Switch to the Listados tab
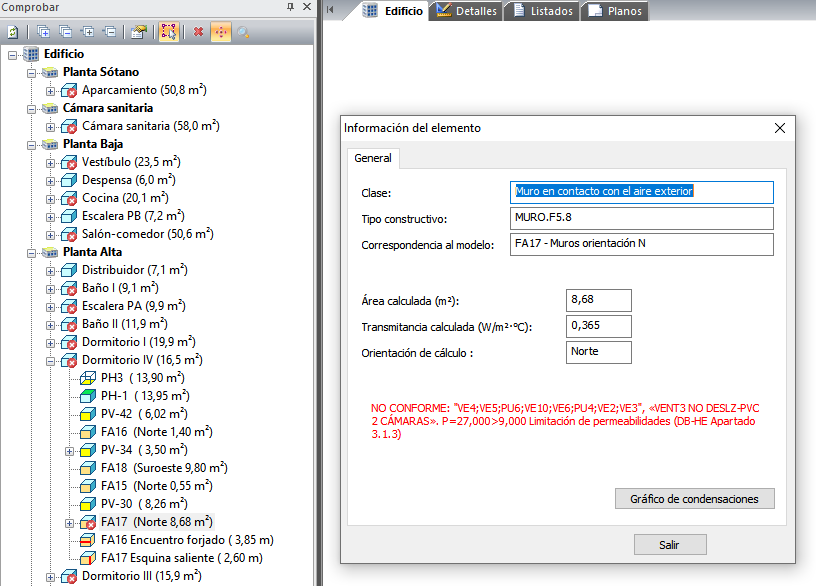Screen dimensions: 816x586 point(543,11)
